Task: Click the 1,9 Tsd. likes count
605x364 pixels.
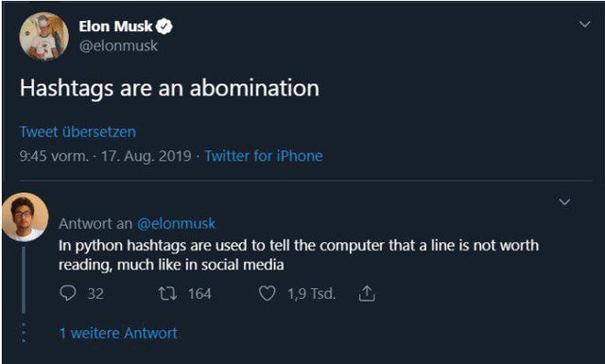Action: pyautogui.click(x=311, y=294)
